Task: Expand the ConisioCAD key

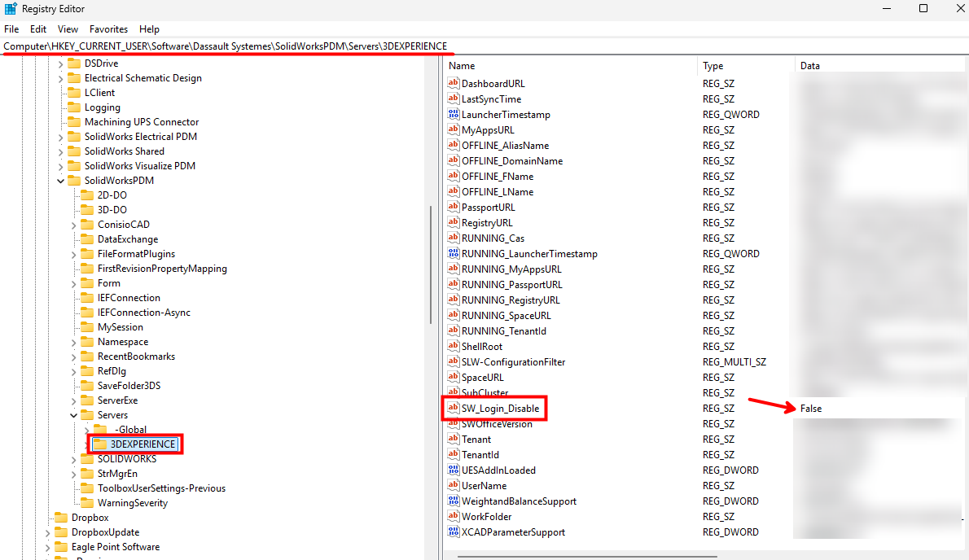Action: pyautogui.click(x=72, y=224)
